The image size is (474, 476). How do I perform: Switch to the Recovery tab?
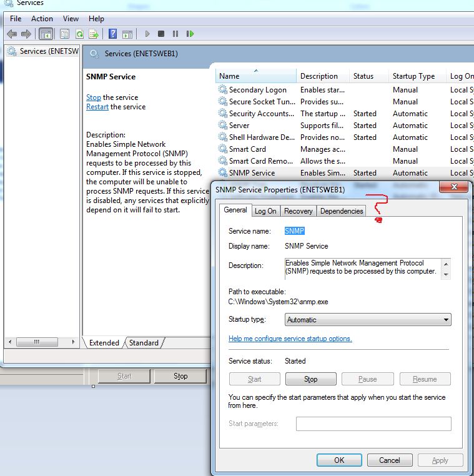click(x=299, y=211)
